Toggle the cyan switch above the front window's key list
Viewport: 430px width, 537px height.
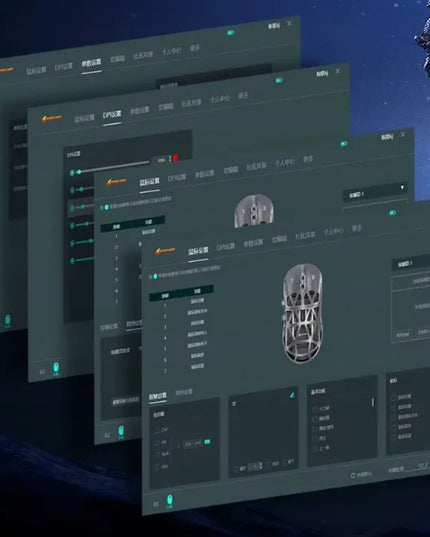(155, 276)
